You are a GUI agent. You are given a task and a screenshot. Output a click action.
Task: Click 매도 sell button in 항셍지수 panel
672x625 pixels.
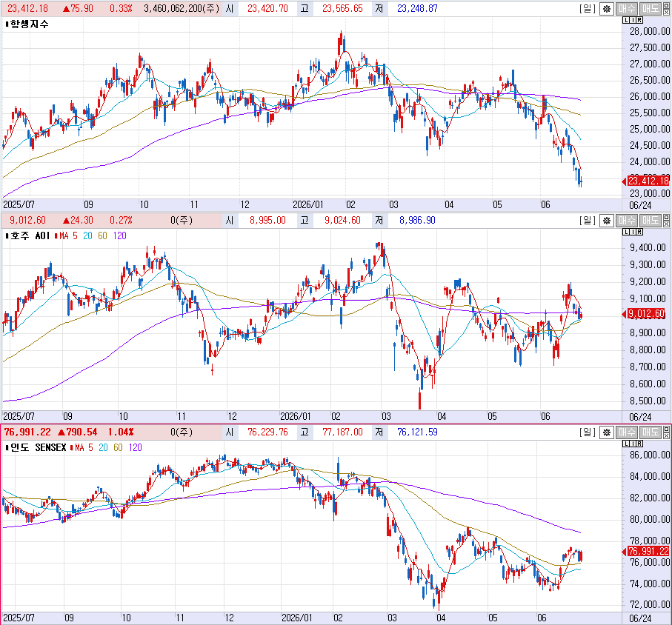point(651,9)
